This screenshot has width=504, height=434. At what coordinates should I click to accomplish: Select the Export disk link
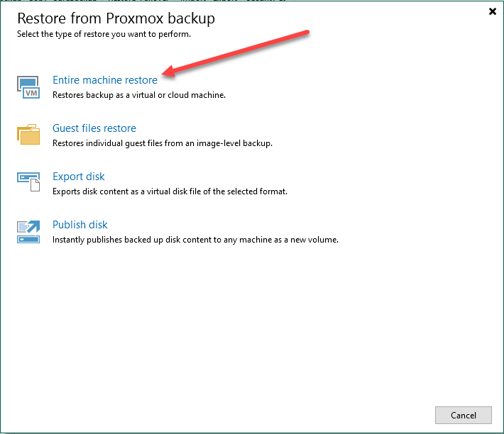pyautogui.click(x=79, y=177)
